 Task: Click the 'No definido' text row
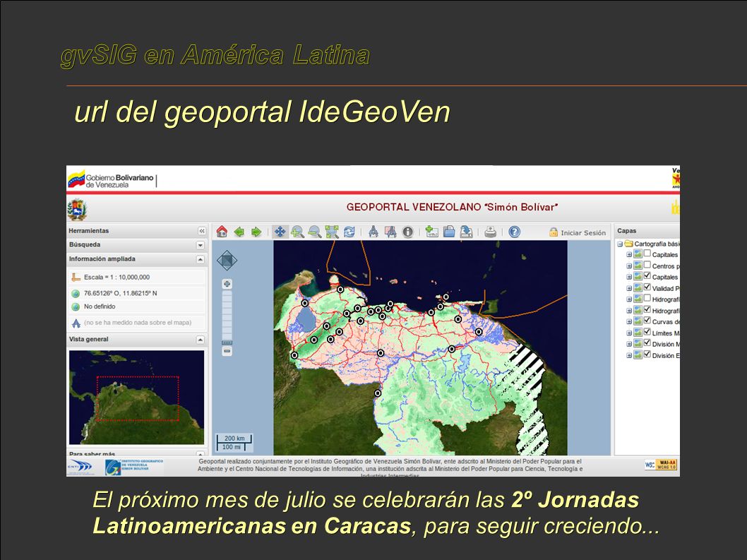(x=100, y=306)
